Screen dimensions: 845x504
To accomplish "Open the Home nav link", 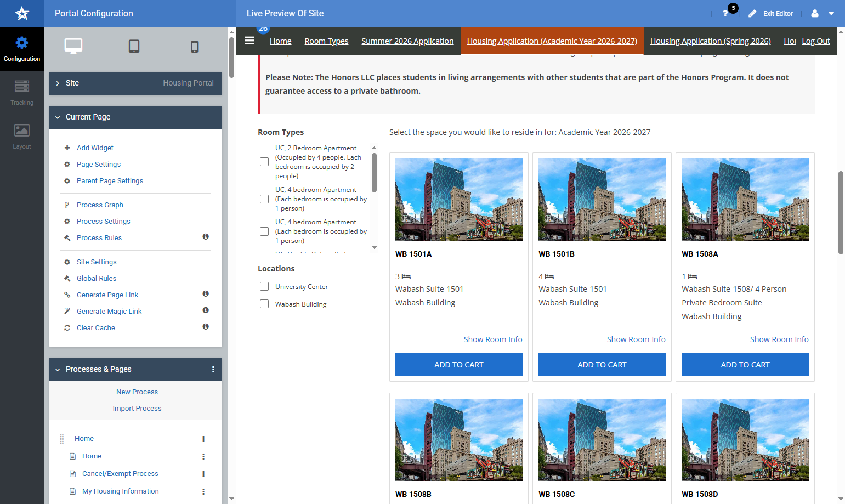I will [281, 41].
